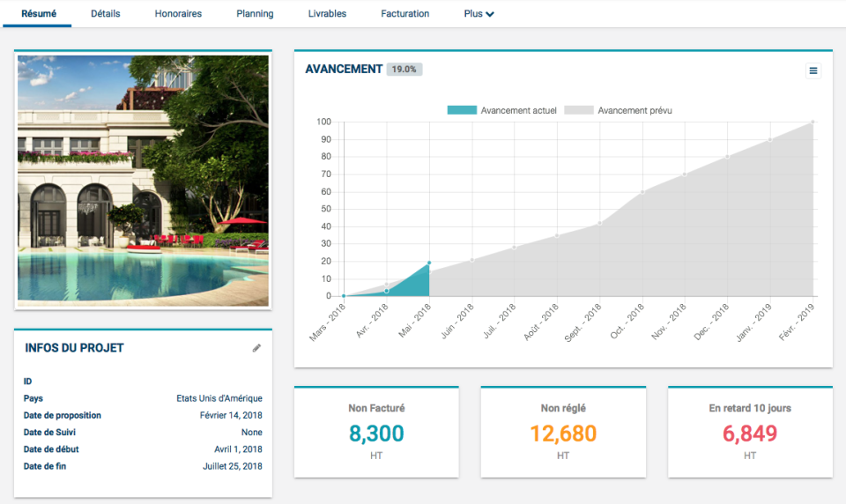The width and height of the screenshot is (846, 504).
Task: Click the 'Avancement actuel' legend text
Action: tap(518, 110)
